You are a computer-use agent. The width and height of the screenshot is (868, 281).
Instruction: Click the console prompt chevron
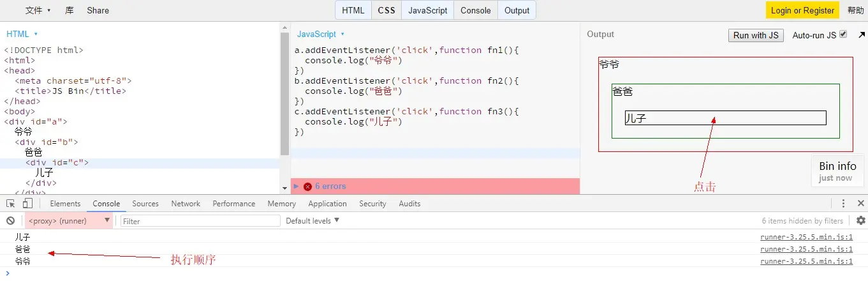pos(7,273)
